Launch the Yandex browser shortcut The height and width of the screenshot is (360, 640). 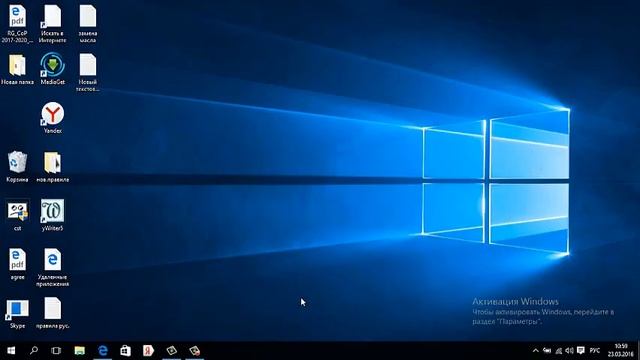coord(52,118)
